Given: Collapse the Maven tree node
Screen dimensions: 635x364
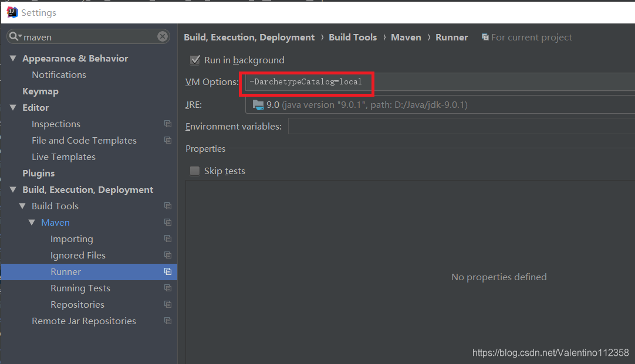Looking at the screenshot, I should coord(32,223).
